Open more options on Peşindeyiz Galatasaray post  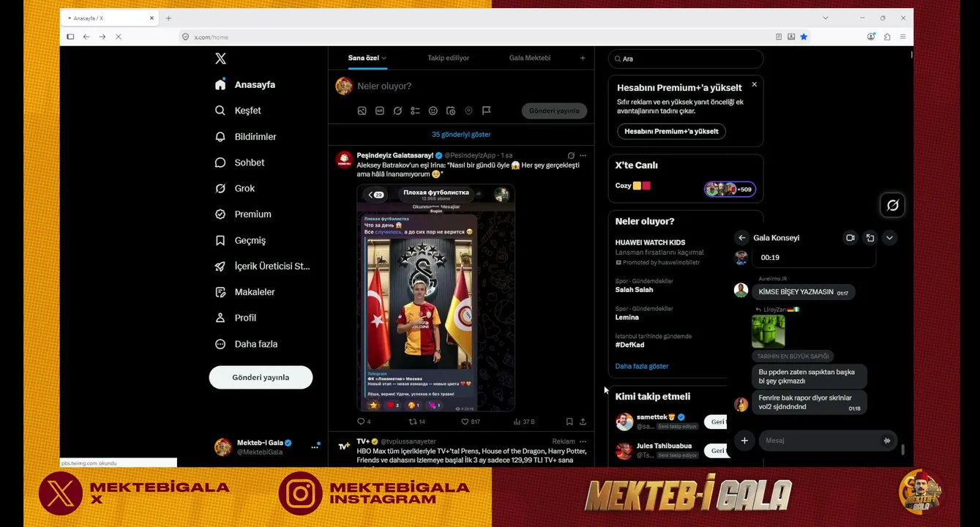pyautogui.click(x=583, y=156)
